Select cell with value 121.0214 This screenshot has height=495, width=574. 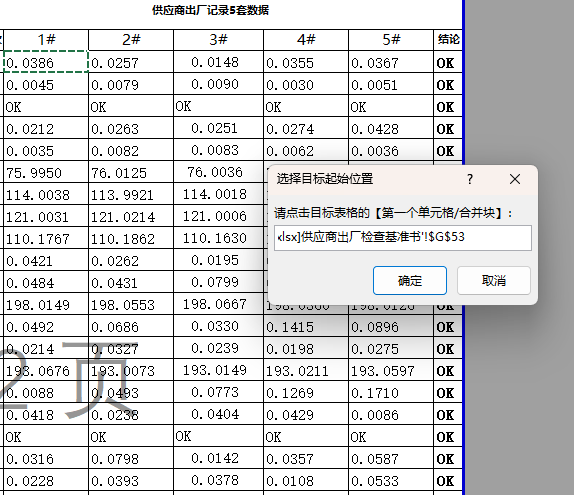click(x=131, y=216)
